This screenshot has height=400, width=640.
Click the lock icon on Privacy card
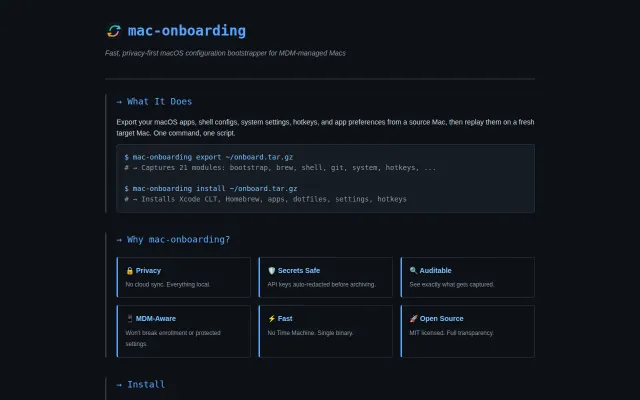click(130, 271)
